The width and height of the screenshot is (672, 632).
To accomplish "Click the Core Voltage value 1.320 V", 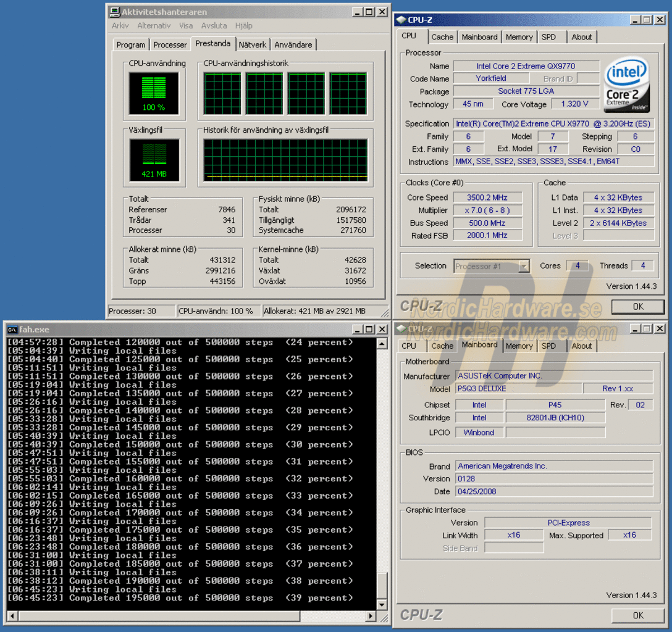I will click(x=574, y=104).
